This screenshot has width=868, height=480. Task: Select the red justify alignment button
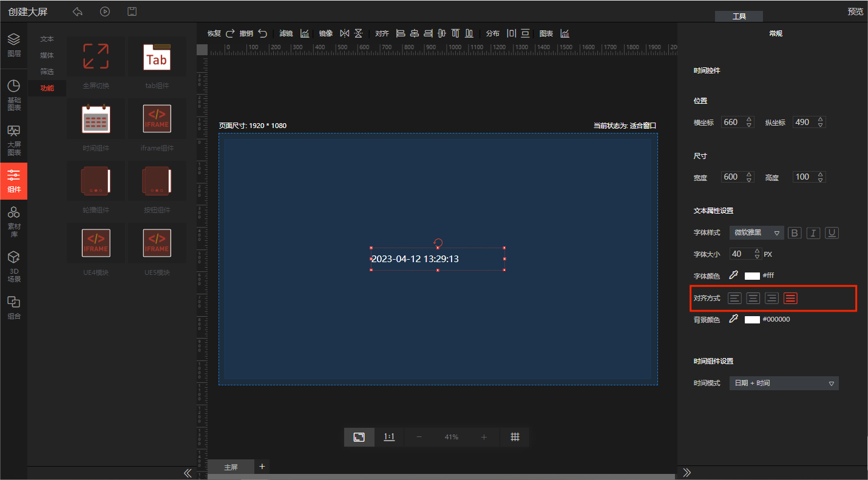tap(790, 298)
